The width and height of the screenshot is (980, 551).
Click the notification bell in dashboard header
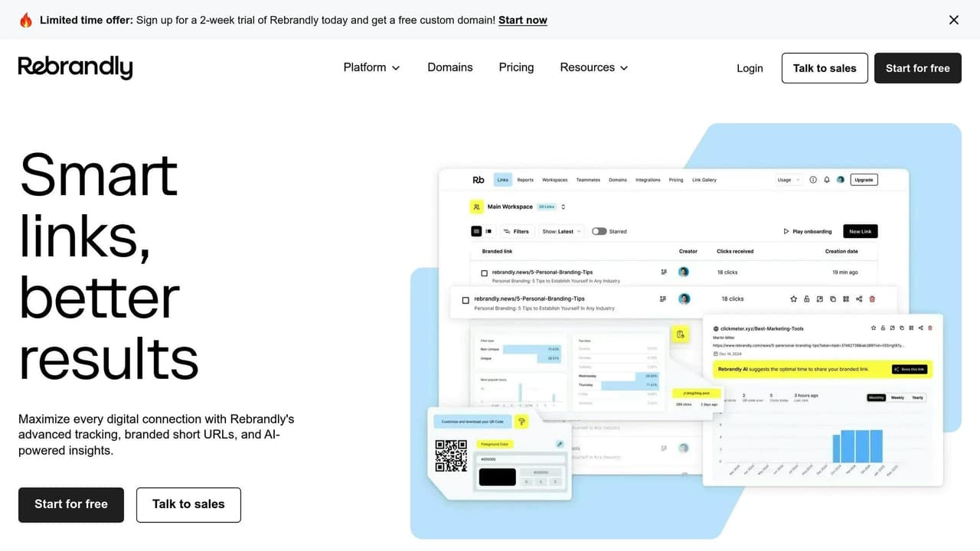point(826,180)
